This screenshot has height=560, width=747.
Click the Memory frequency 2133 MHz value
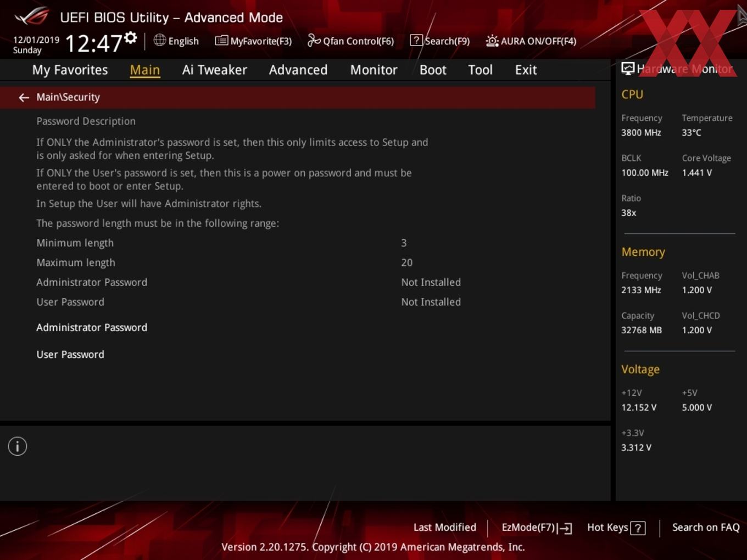click(x=641, y=290)
